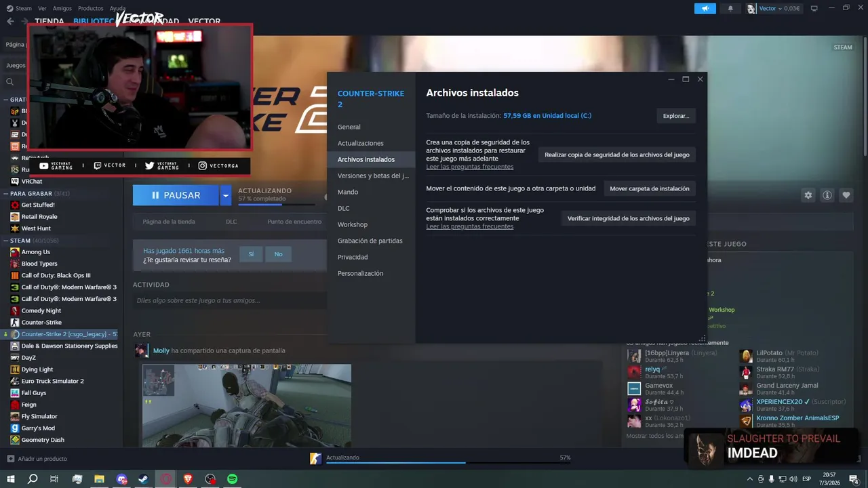
Task: Open Brave browser from the taskbar
Action: tap(188, 479)
